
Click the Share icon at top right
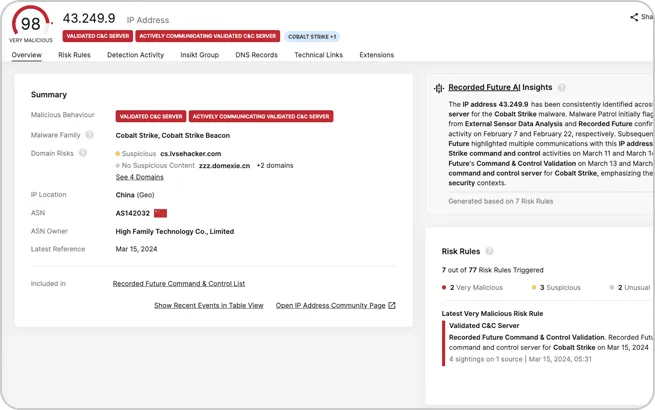pyautogui.click(x=634, y=17)
